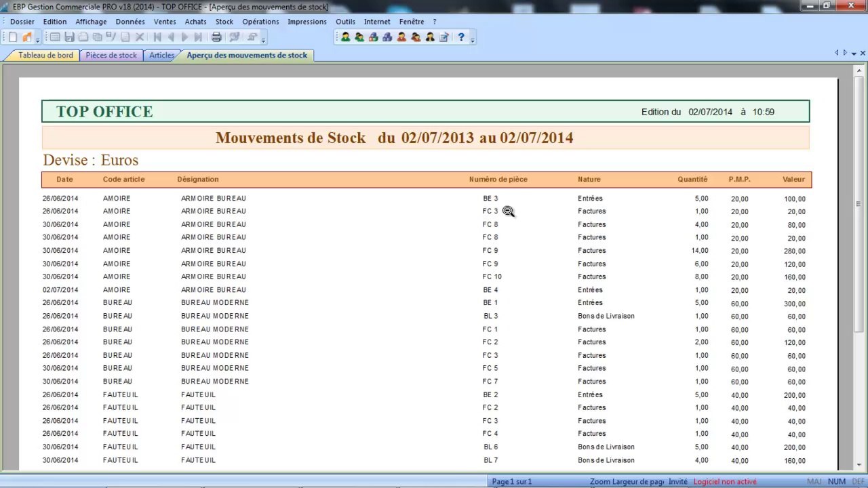Screen dimensions: 868x488
Task: Open the Opérations menu
Action: [260, 22]
